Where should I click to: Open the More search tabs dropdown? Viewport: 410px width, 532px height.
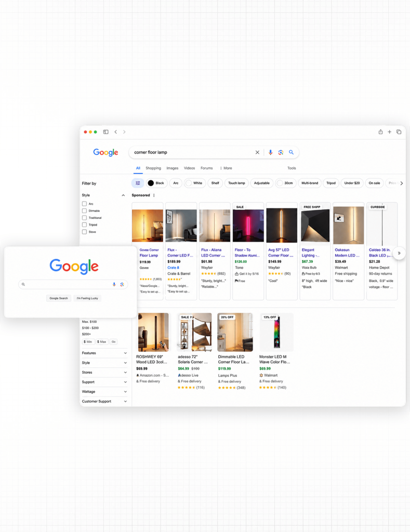click(x=226, y=168)
